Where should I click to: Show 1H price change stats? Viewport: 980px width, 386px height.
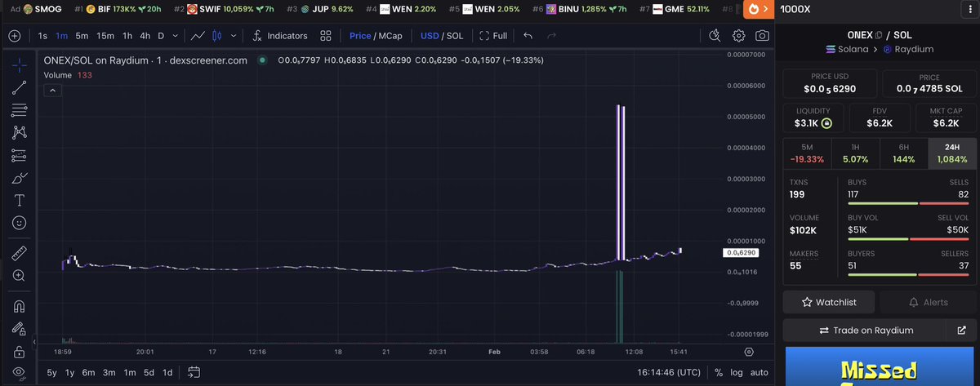(x=855, y=154)
